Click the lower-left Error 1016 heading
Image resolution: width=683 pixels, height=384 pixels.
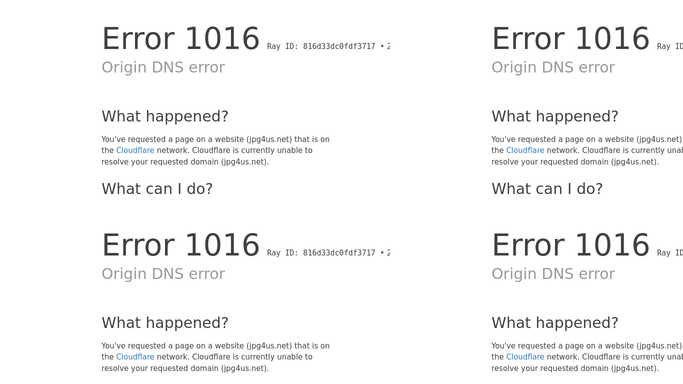[181, 245]
